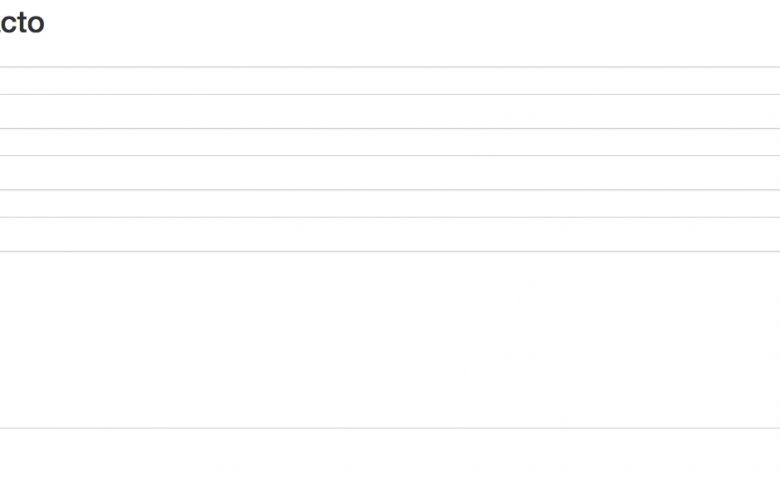Click the partially visible "cto" heading
Screen dimensions: 780x480
coord(20,23)
